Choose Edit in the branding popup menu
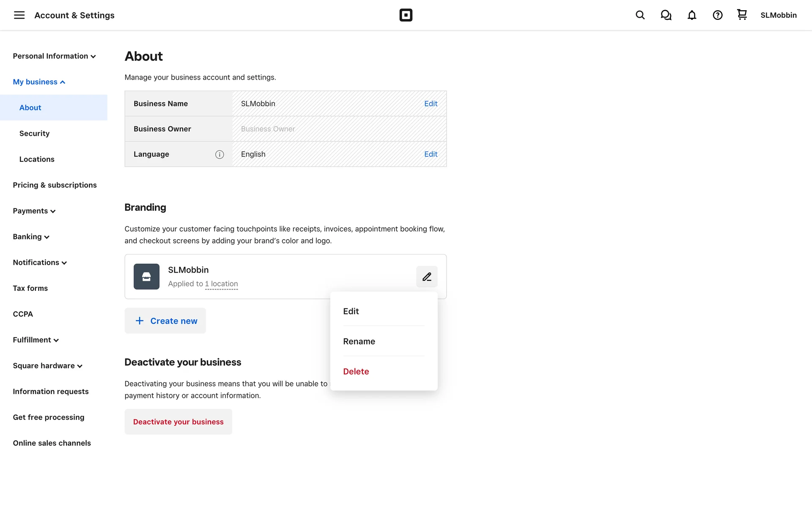This screenshot has width=812, height=508. tap(351, 311)
